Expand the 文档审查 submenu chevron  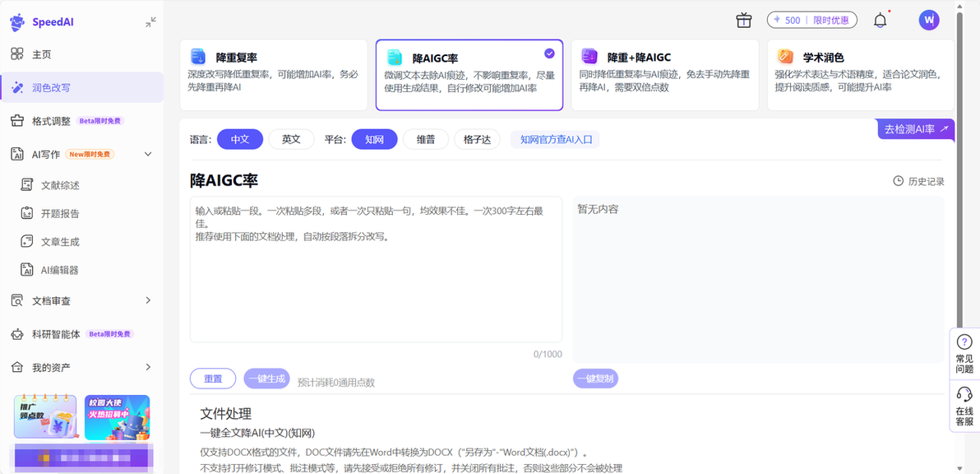click(148, 300)
